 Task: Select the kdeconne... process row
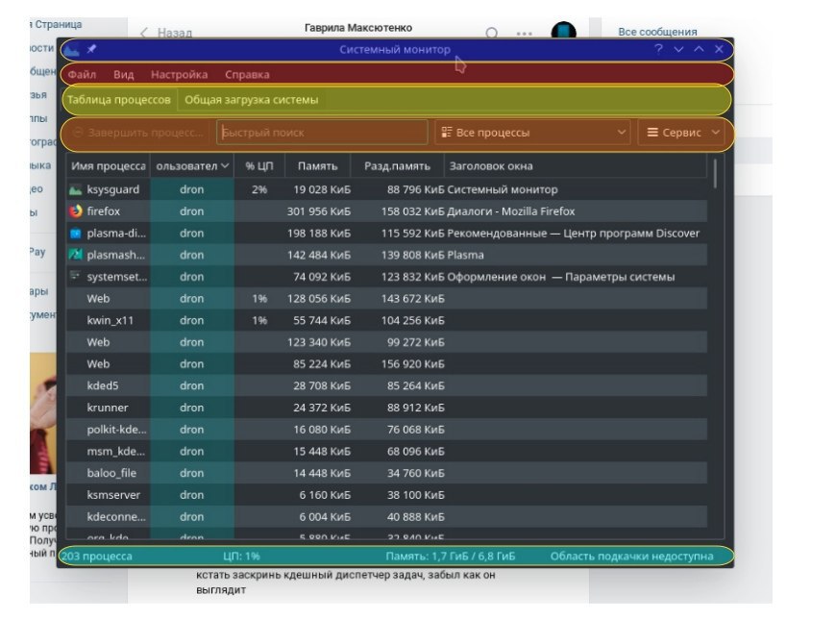point(387,517)
